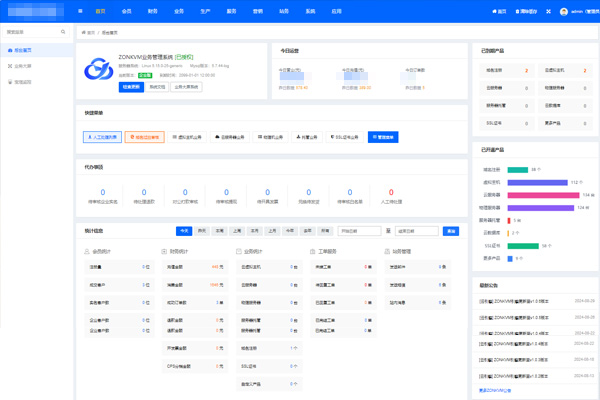Click the ZONKVM cloud logo
This screenshot has width=600, height=400.
96,71
